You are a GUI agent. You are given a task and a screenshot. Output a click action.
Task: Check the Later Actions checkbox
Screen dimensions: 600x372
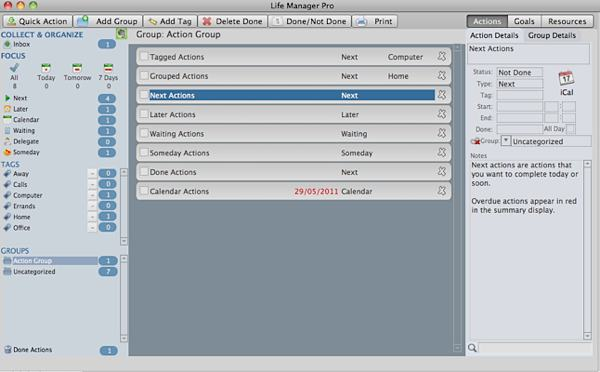[x=144, y=114]
